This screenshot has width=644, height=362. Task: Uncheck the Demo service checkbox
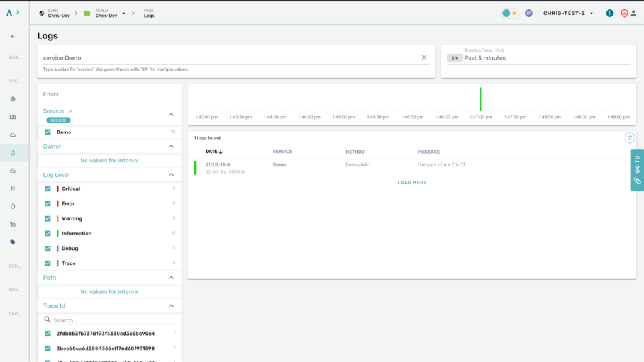coord(48,132)
